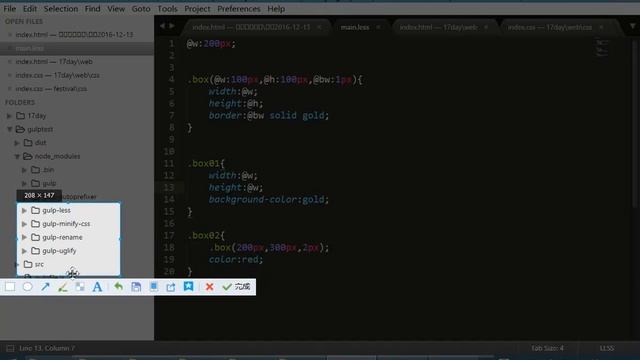The width and height of the screenshot is (640, 360).
Task: Undo the last screenshot annotation
Action: click(119, 287)
